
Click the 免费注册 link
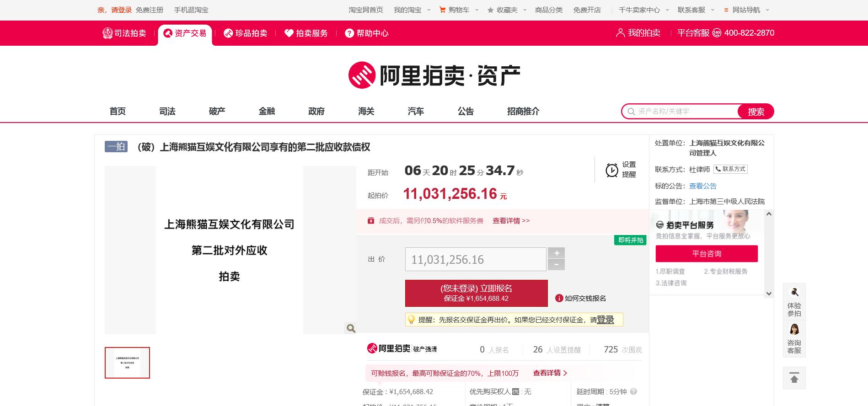[x=150, y=10]
